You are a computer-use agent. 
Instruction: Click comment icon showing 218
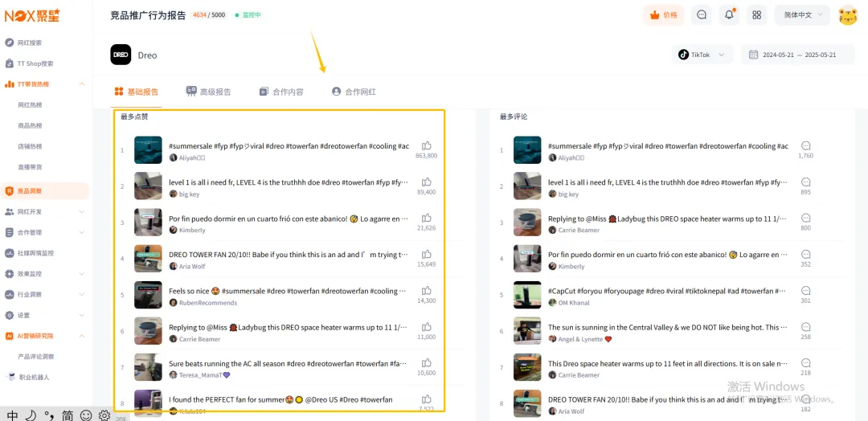(x=805, y=363)
